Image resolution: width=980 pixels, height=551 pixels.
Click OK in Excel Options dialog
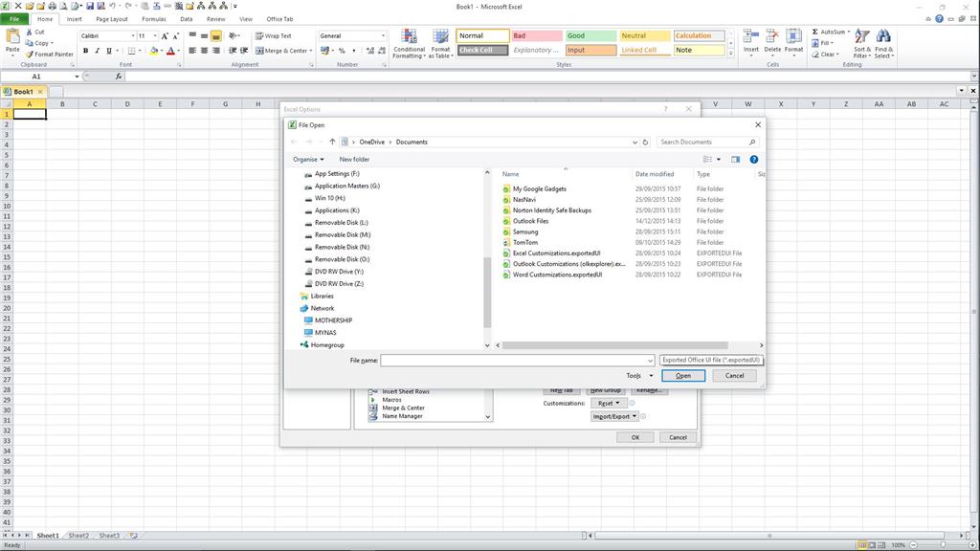tap(635, 437)
